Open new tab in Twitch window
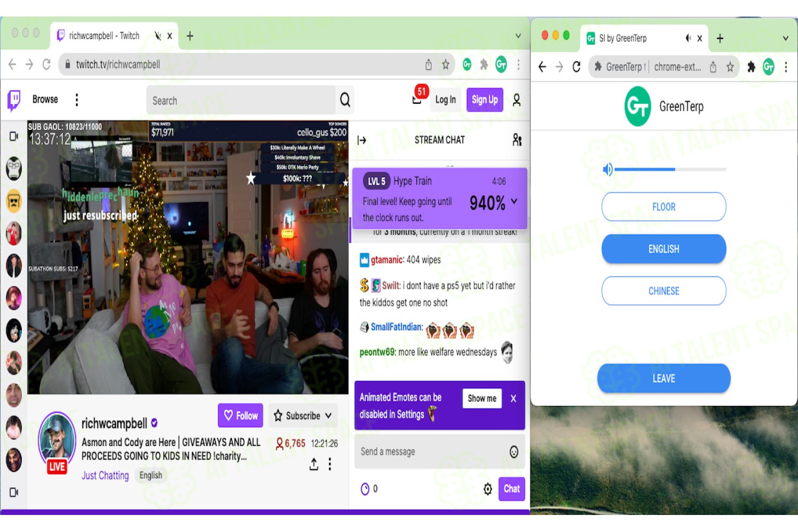 tap(190, 36)
